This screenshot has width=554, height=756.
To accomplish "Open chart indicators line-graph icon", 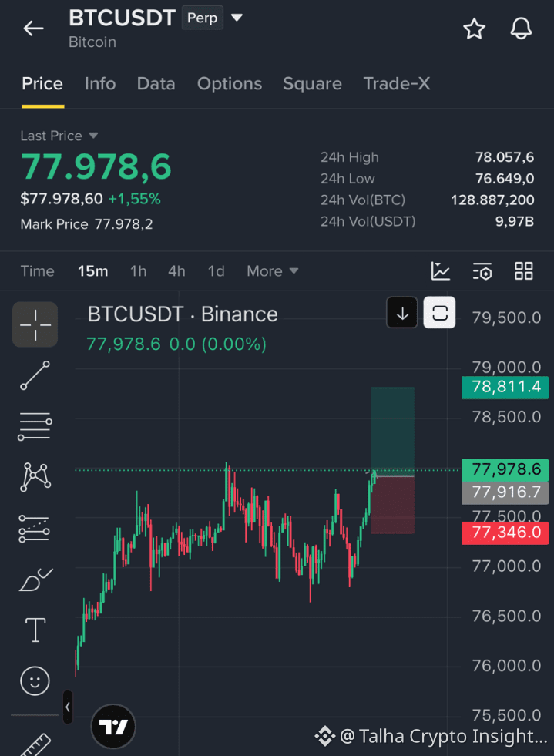I will click(440, 271).
